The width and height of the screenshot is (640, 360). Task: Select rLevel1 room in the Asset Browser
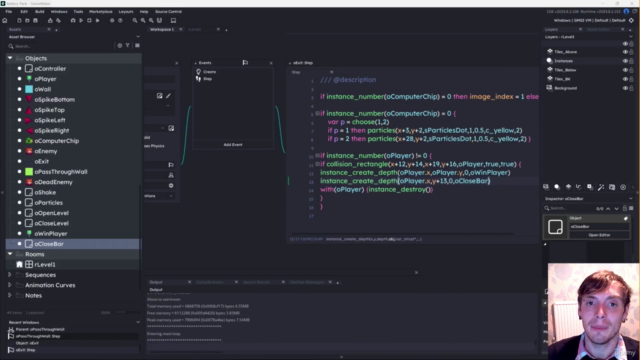pos(44,264)
